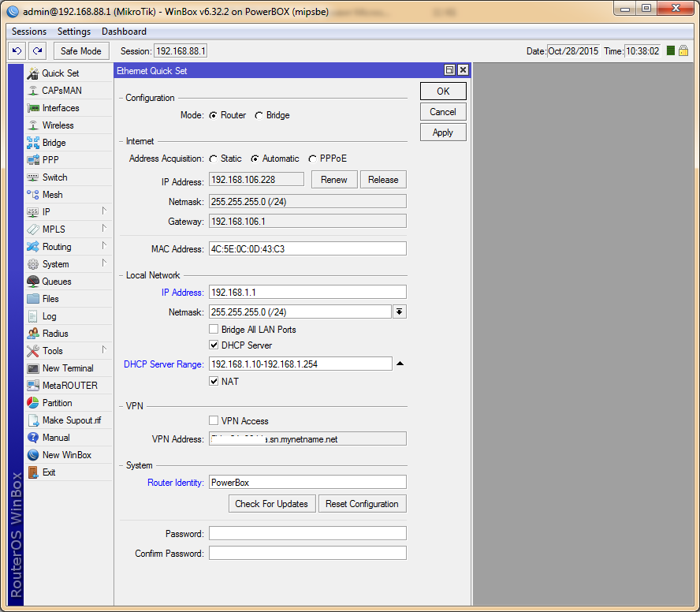Click the Redo arrow in toolbar
The width and height of the screenshot is (700, 612).
coord(37,51)
